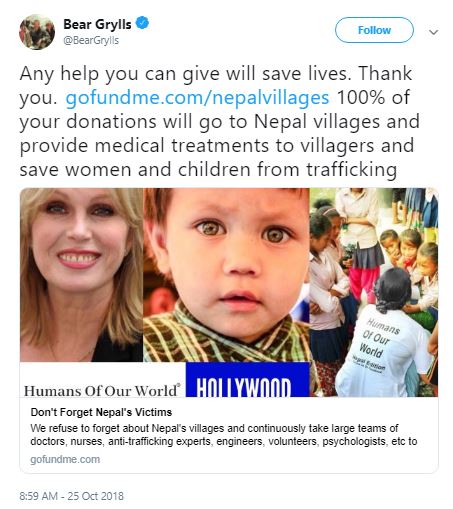Click the @BearGrylls handle

91,40
